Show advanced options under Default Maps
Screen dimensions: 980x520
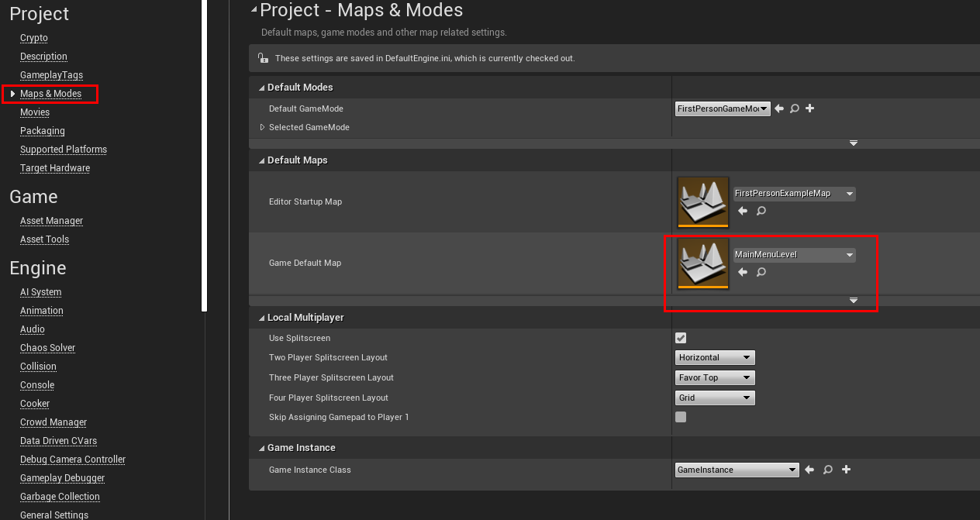pyautogui.click(x=854, y=301)
